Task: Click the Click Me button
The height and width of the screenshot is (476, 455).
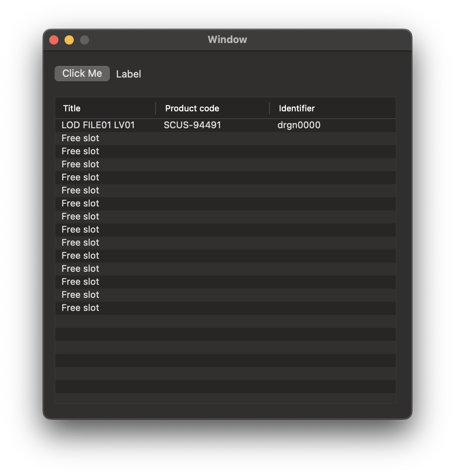Action: pyautogui.click(x=82, y=73)
